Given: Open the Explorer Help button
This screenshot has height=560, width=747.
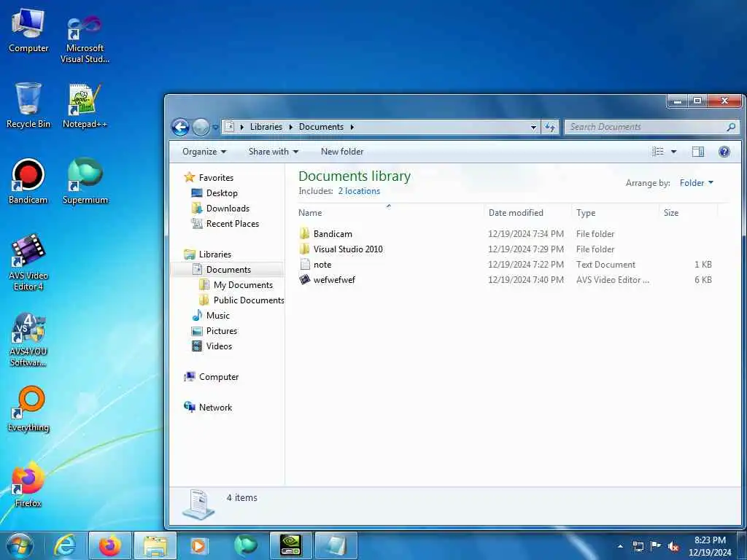Looking at the screenshot, I should pos(724,152).
